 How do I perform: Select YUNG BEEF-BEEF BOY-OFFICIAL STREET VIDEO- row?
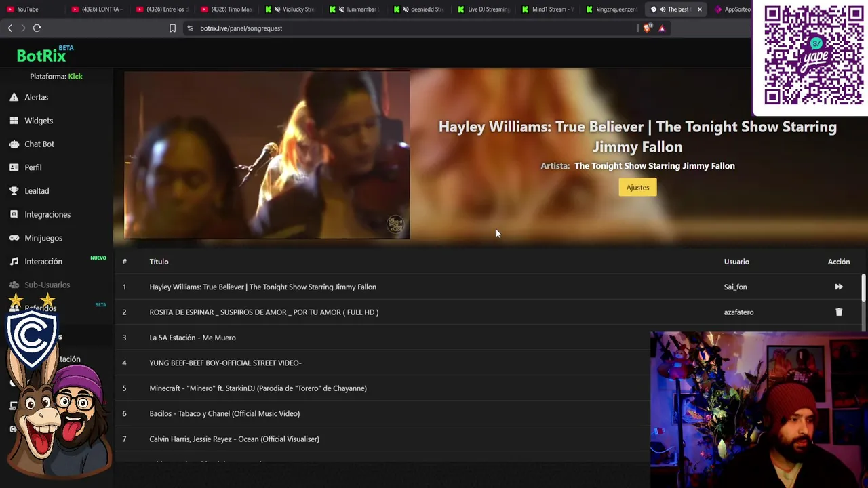[x=225, y=363]
